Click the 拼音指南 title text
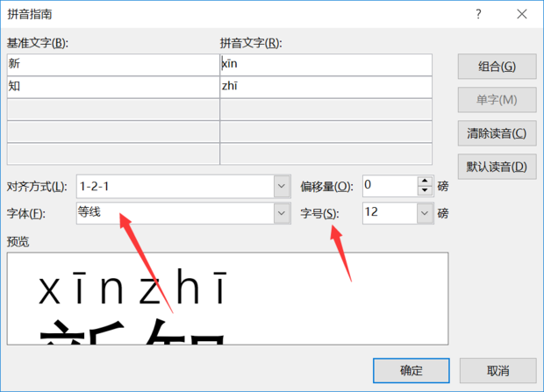 (30, 14)
